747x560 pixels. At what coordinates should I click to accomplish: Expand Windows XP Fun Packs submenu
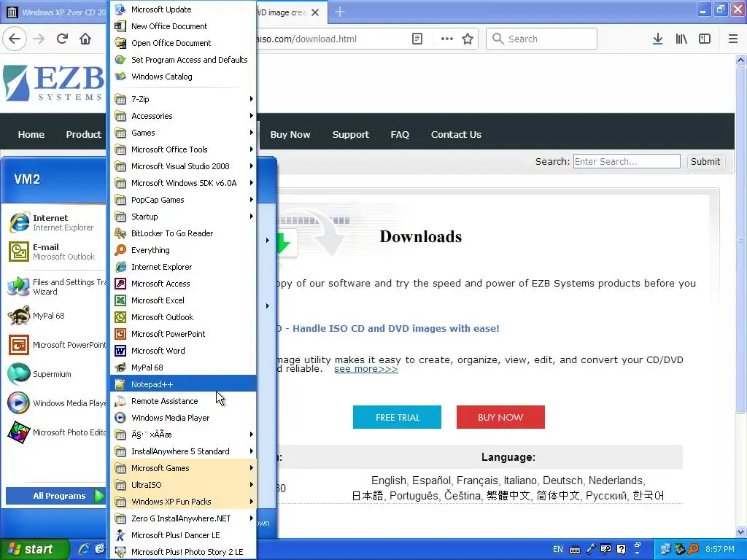click(183, 502)
